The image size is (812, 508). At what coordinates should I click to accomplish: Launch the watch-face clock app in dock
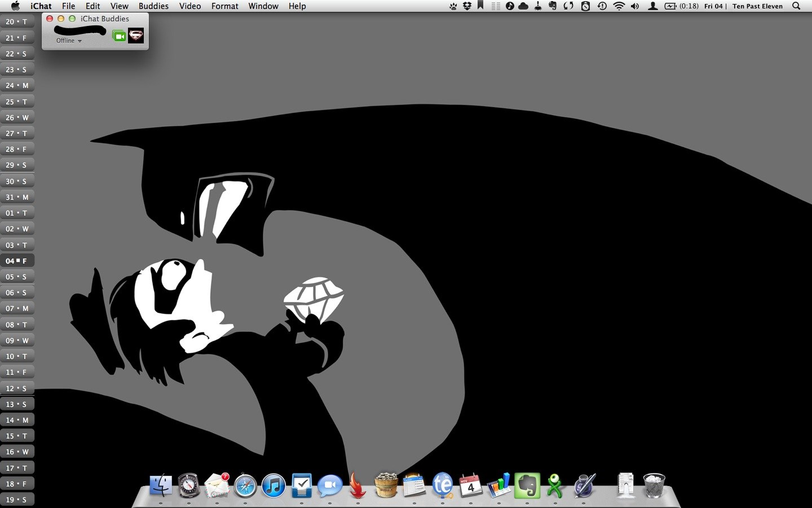click(x=189, y=485)
